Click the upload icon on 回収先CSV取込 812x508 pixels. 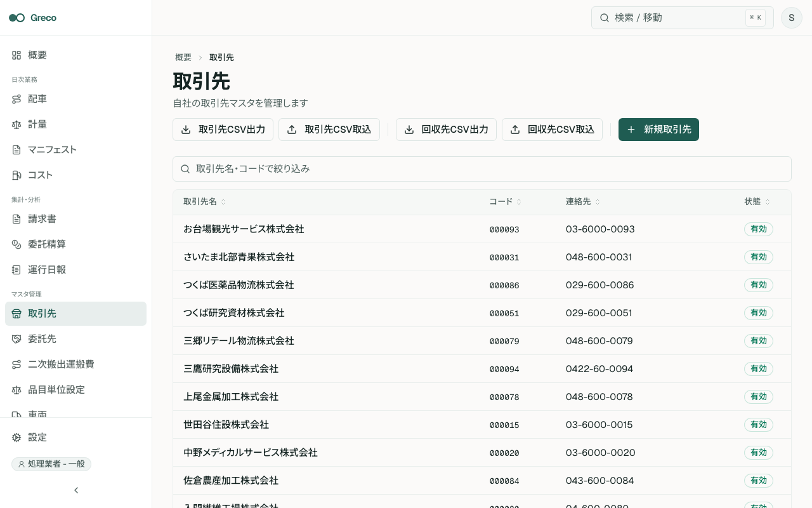pyautogui.click(x=515, y=130)
